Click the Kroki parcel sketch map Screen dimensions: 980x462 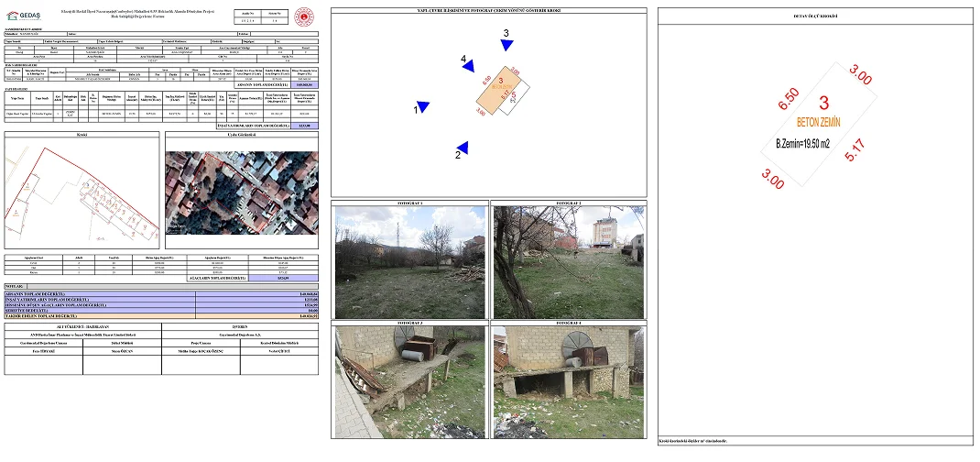pyautogui.click(x=81, y=199)
